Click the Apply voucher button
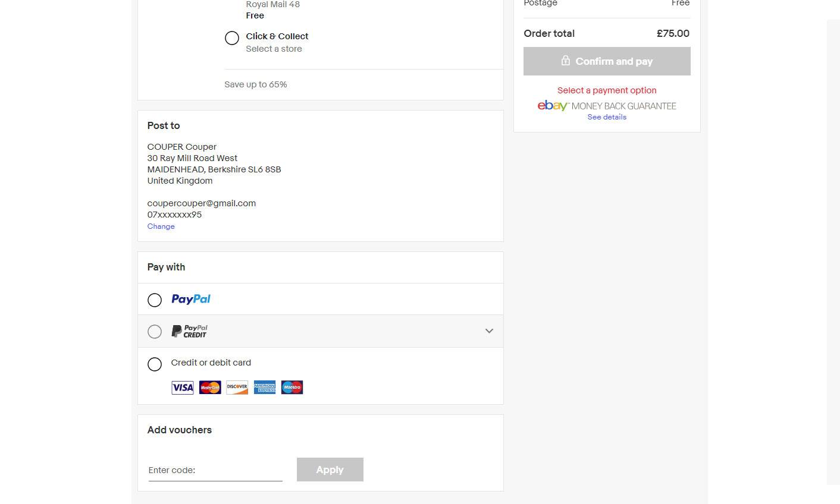The height and width of the screenshot is (504, 840). tap(330, 470)
